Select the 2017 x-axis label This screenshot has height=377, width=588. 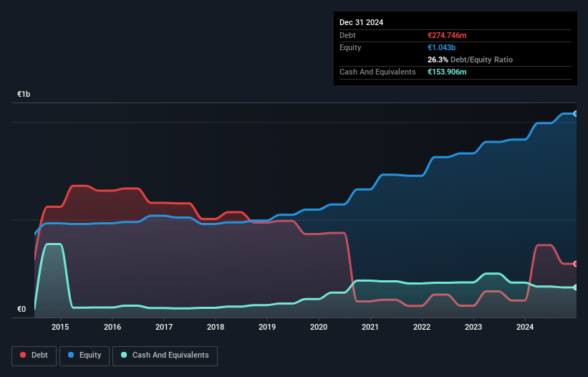point(164,327)
